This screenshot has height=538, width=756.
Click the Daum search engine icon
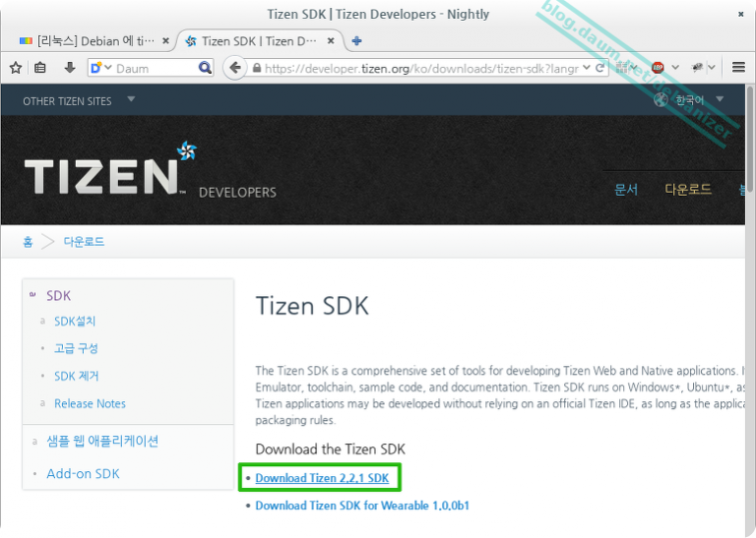[x=95, y=68]
